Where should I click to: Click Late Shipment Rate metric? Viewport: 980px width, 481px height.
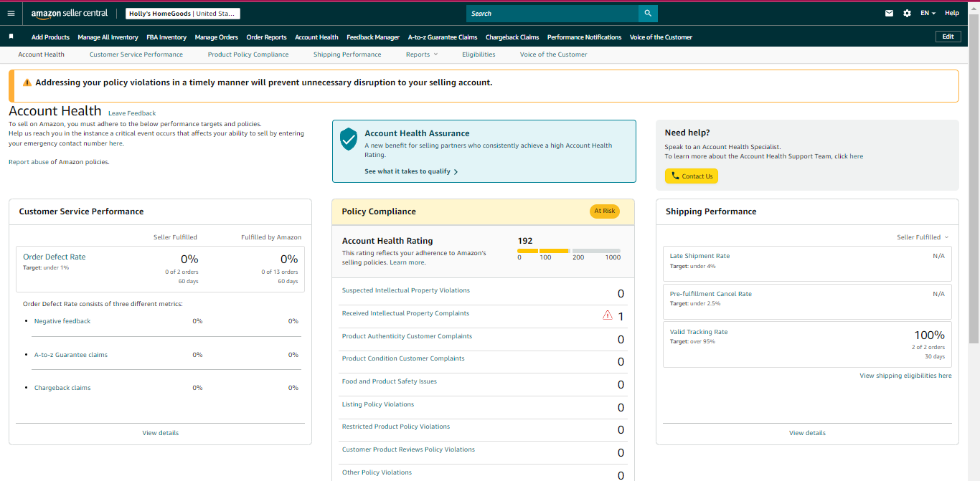pyautogui.click(x=699, y=256)
